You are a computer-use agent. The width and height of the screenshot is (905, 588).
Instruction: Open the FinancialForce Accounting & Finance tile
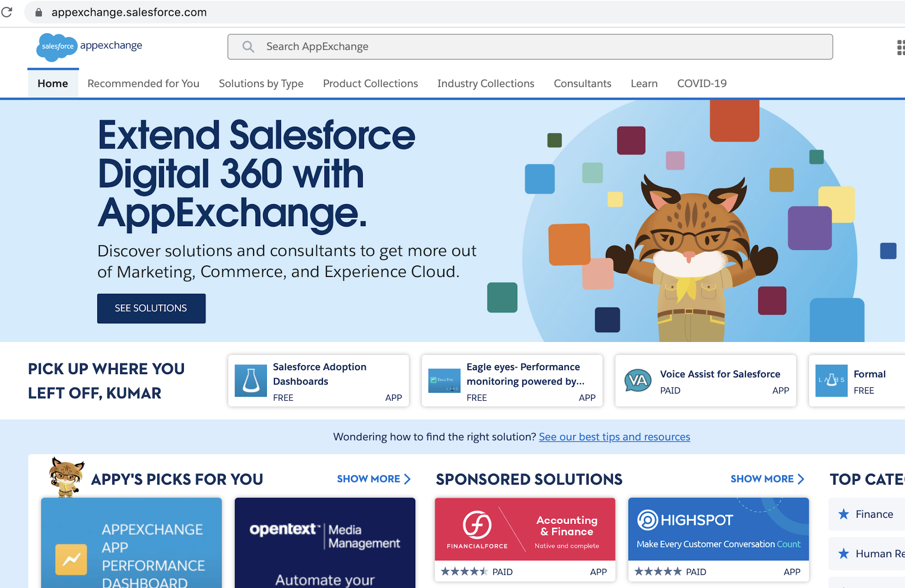click(x=525, y=529)
